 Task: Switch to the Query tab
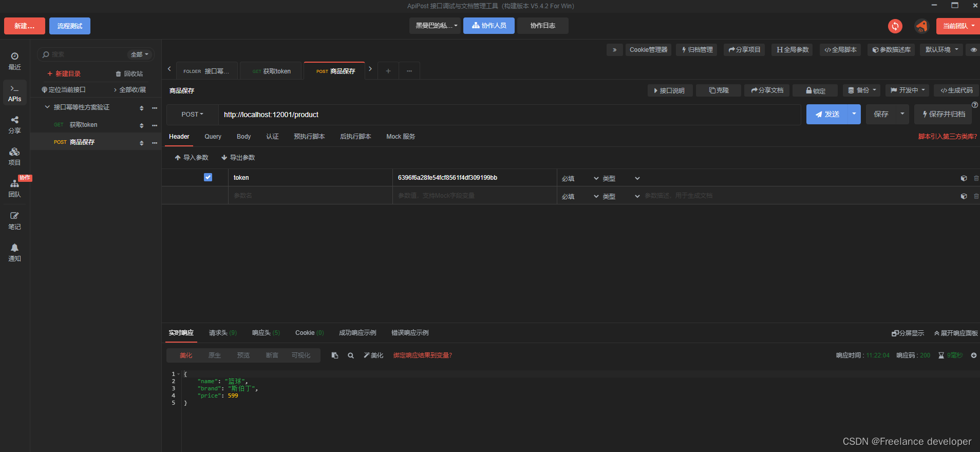213,137
